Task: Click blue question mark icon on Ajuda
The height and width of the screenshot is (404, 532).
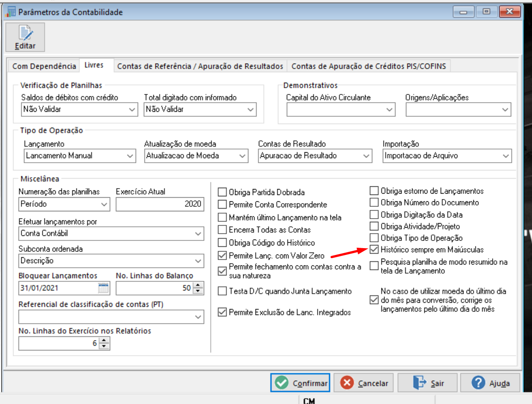Action: pyautogui.click(x=478, y=383)
